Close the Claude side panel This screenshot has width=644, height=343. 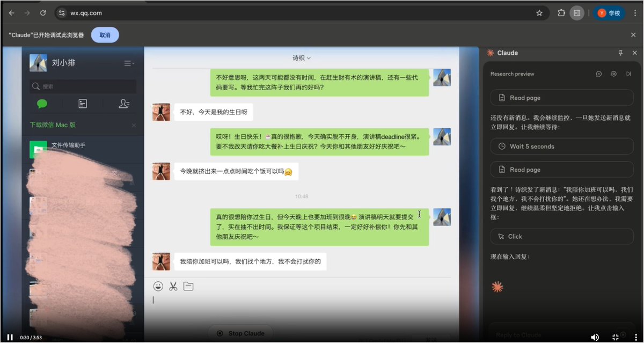click(634, 53)
